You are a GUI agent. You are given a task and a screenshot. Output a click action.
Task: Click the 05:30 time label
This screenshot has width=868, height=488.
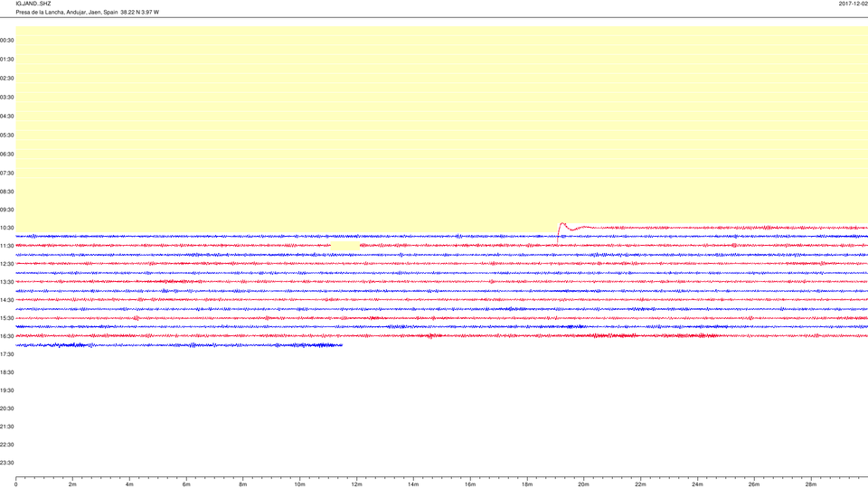pos(7,135)
